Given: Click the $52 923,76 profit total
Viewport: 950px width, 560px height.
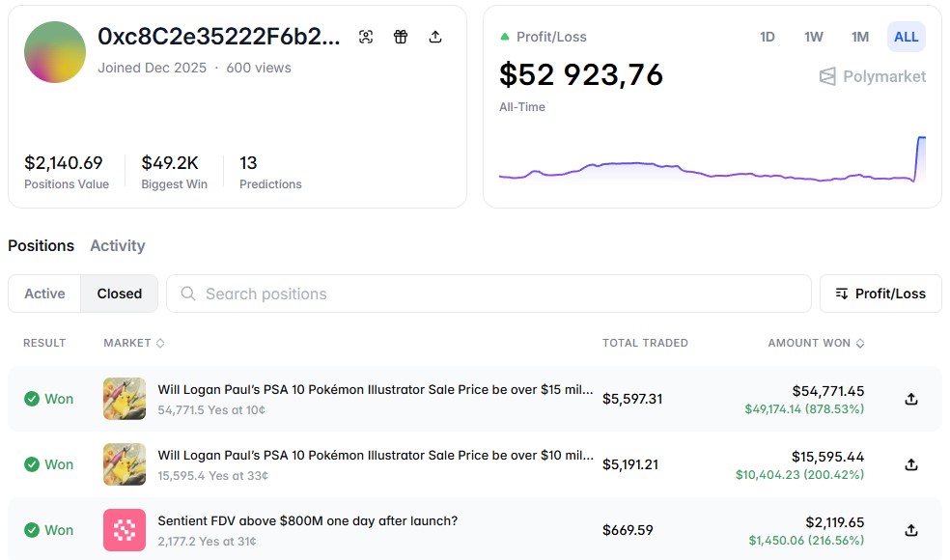Looking at the screenshot, I should pyautogui.click(x=581, y=75).
